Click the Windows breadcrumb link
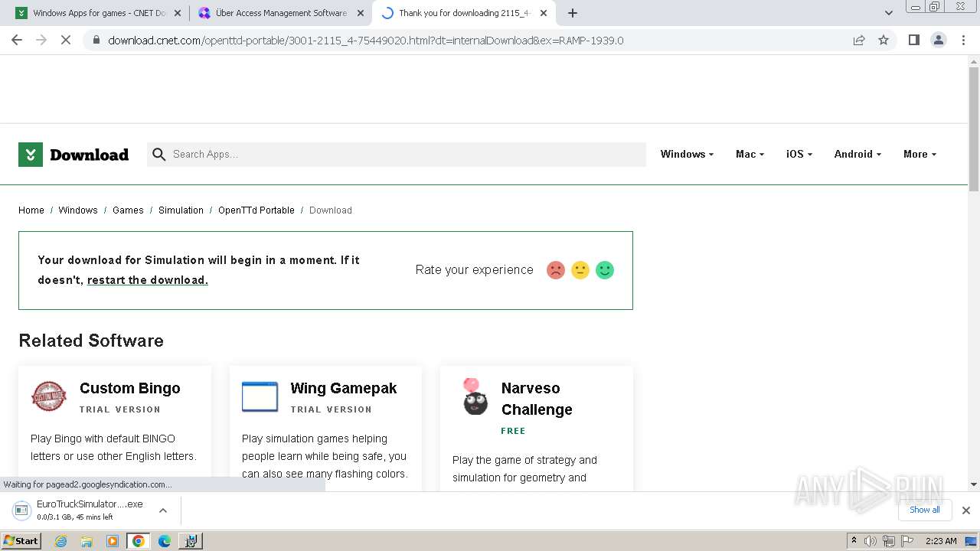The image size is (980, 551). tap(78, 210)
